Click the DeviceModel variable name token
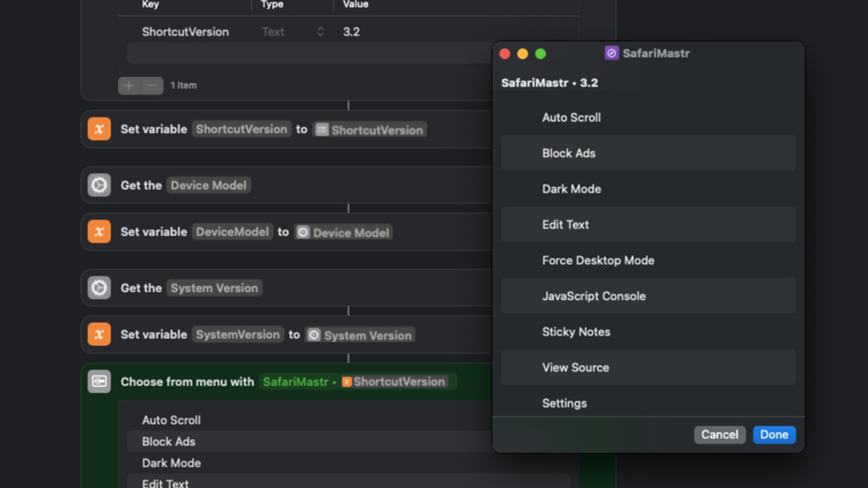Screen dimensions: 868x488 (232, 232)
